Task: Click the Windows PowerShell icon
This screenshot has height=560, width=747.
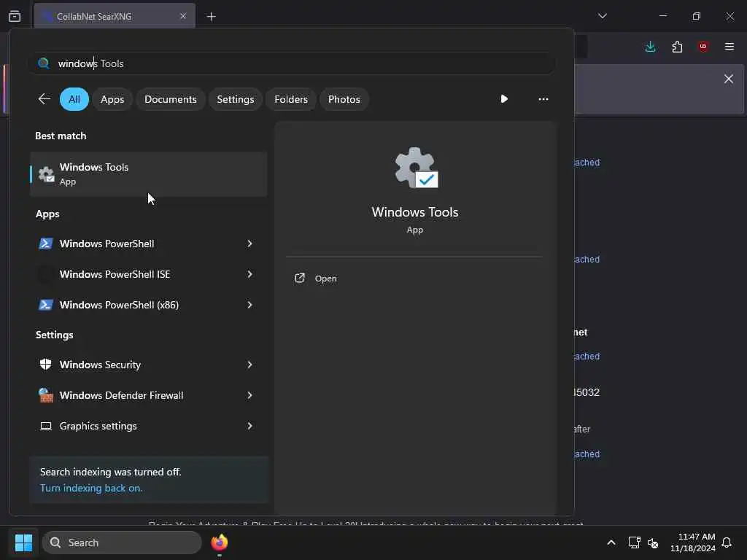Action: point(46,244)
